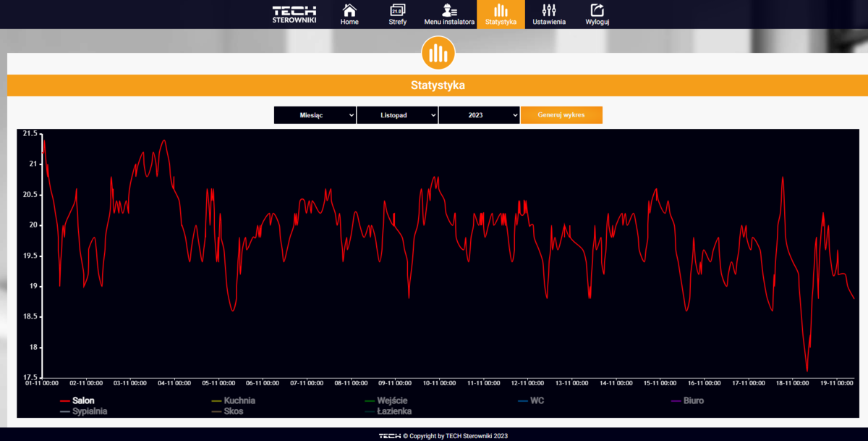Open the Ustawienia sliders icon
The width and height of the screenshot is (868, 441).
point(549,10)
